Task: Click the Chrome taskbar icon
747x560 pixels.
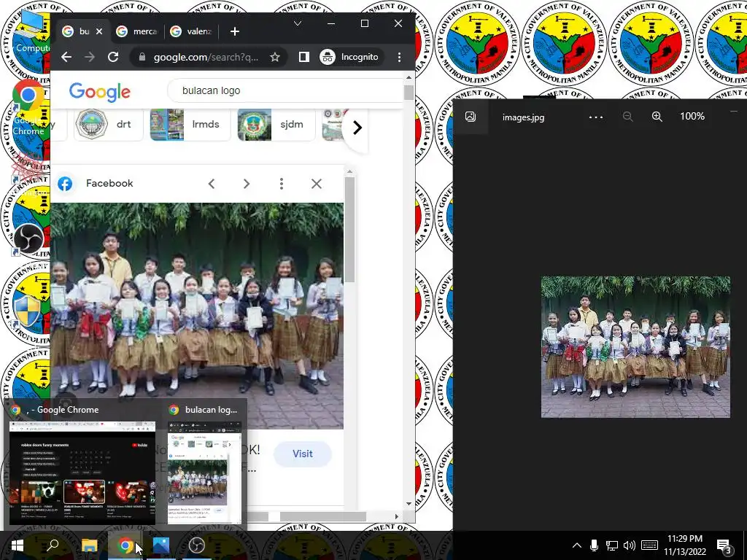Action: (125, 545)
